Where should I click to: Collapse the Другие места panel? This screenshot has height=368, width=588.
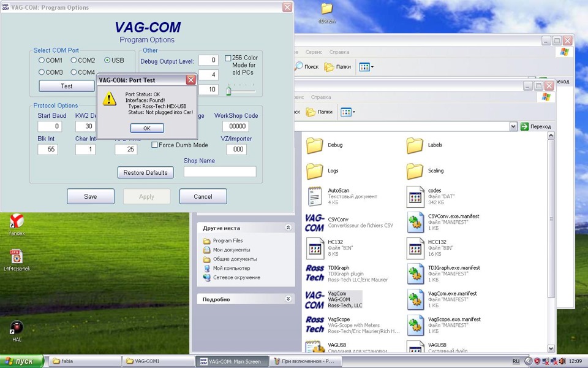pyautogui.click(x=288, y=228)
